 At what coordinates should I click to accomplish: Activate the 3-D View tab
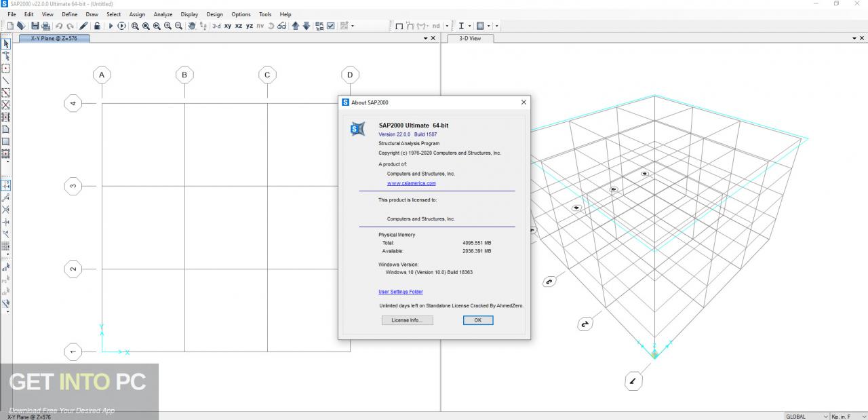pos(470,39)
